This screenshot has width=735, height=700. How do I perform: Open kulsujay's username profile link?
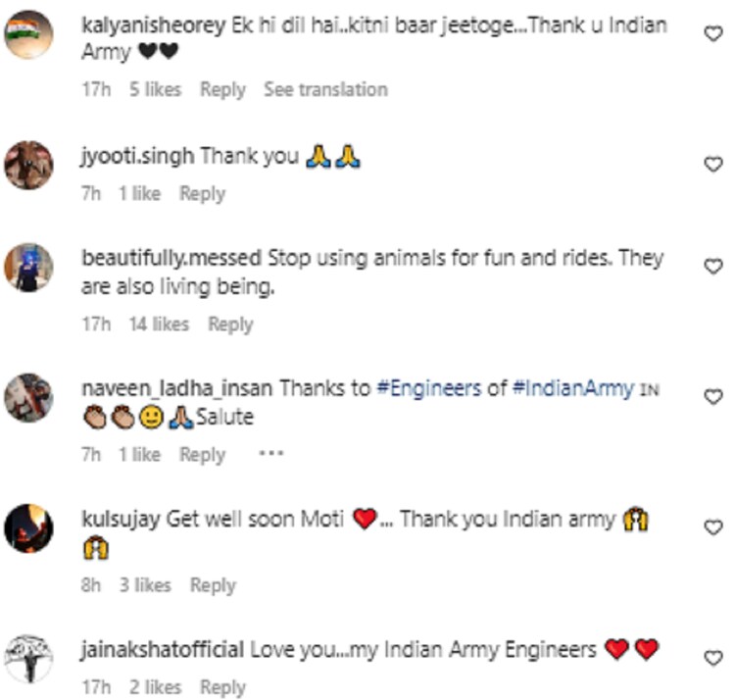click(x=122, y=519)
